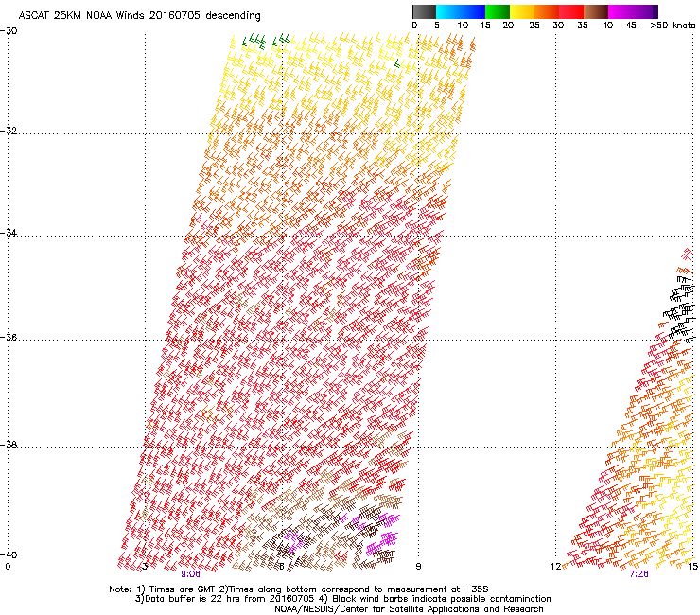Click the '>50 knots' legend label
The width and height of the screenshot is (700, 615).
673,26
